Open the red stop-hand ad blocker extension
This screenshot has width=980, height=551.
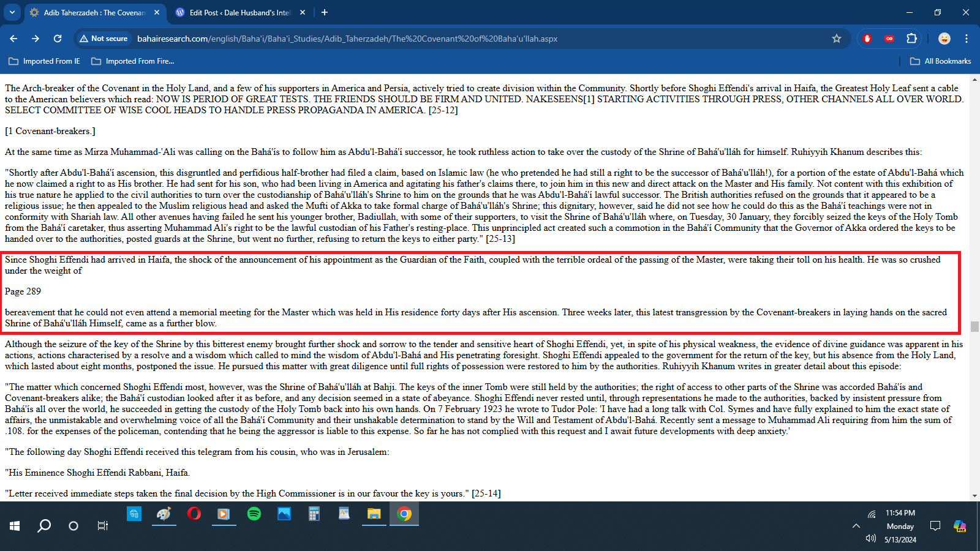867,39
